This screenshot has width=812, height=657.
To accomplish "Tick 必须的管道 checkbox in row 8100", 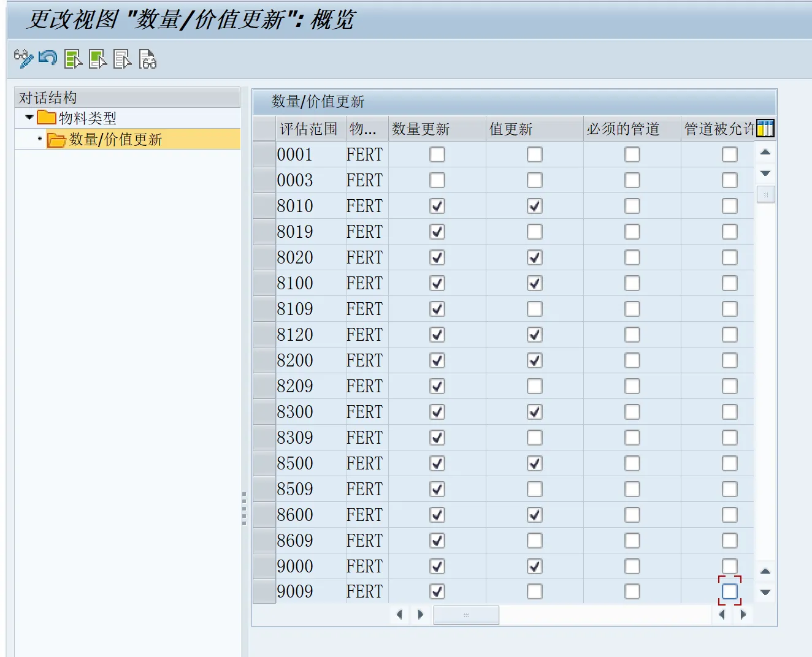I will click(632, 283).
